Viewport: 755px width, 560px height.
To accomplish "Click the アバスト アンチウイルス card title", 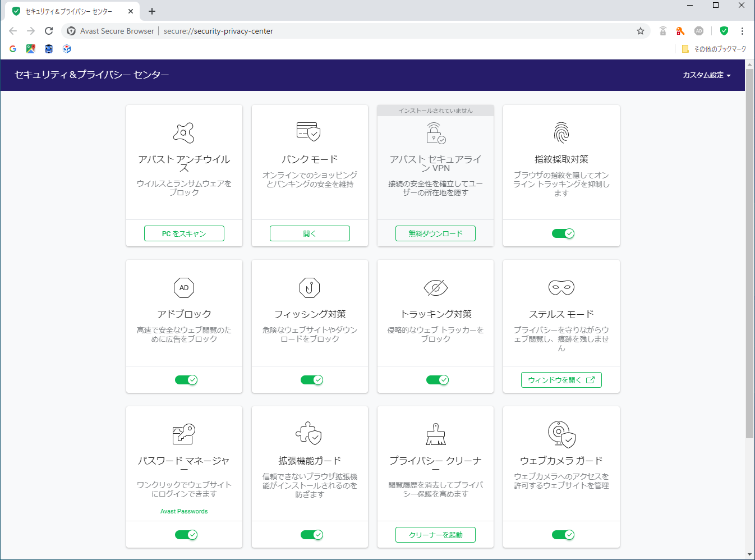I will pos(184,163).
